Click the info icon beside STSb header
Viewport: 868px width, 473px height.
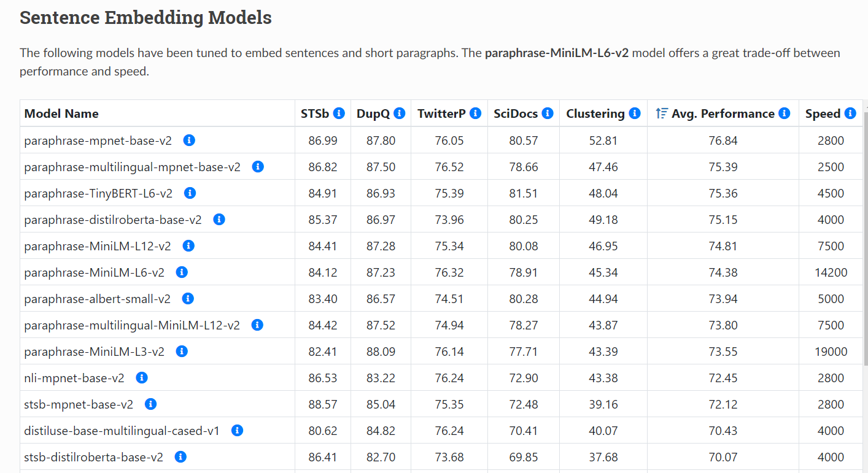click(x=339, y=113)
